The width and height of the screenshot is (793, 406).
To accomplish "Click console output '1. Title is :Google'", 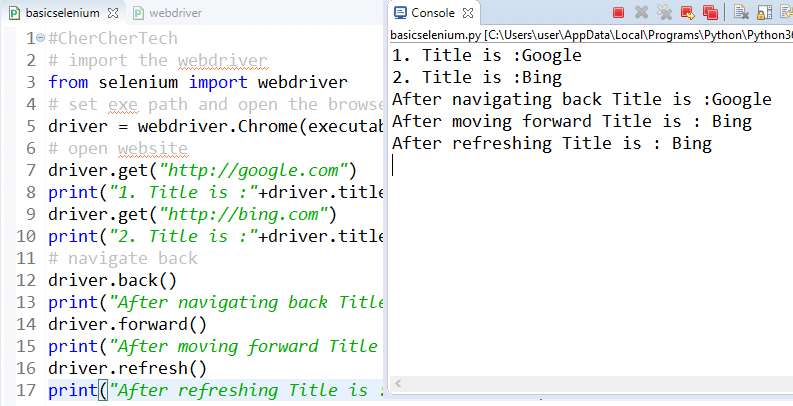I will [487, 55].
